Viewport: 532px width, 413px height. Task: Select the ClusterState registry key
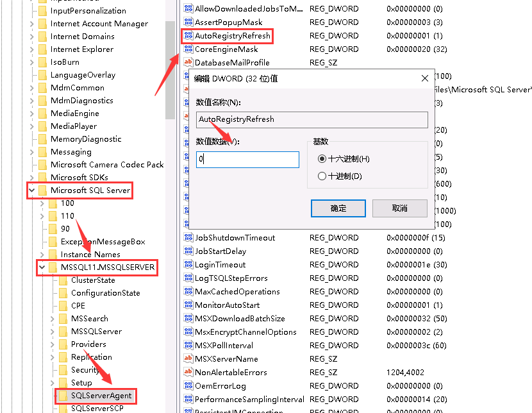pos(93,280)
